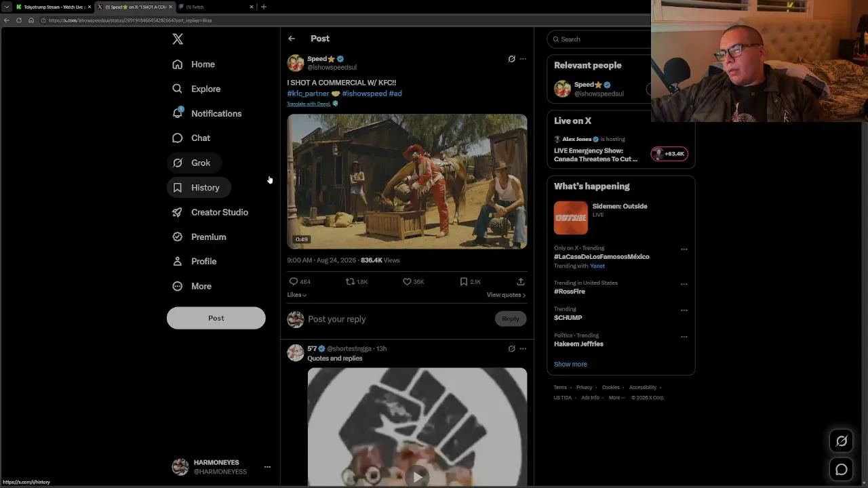Open the Terms footer link

[560, 388]
